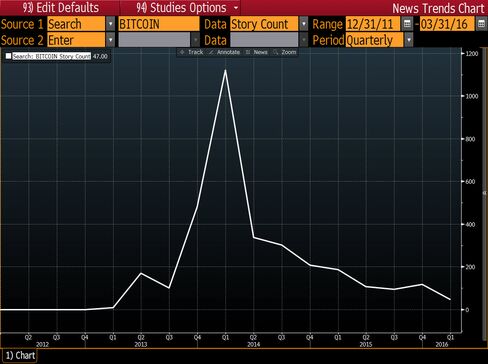This screenshot has height=364, width=488.
Task: Click the News Trends Chart title
Action: tap(438, 8)
